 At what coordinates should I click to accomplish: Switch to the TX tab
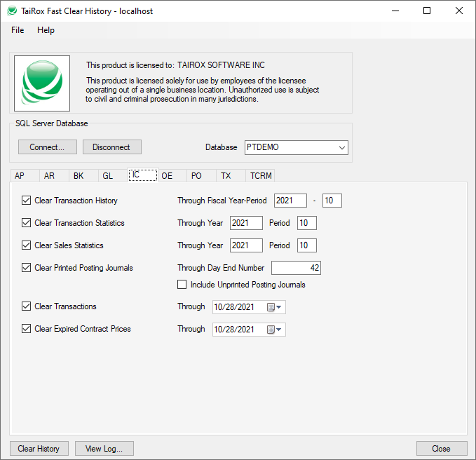[x=231, y=176]
